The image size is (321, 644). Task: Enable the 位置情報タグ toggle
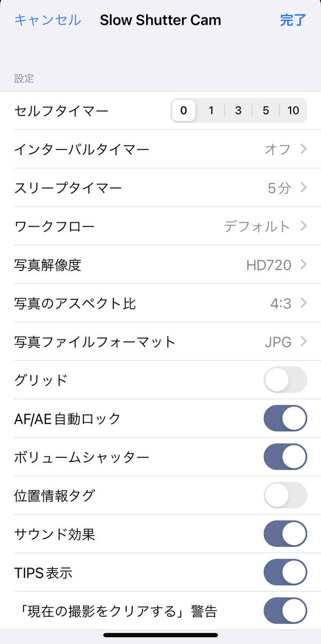coord(286,495)
